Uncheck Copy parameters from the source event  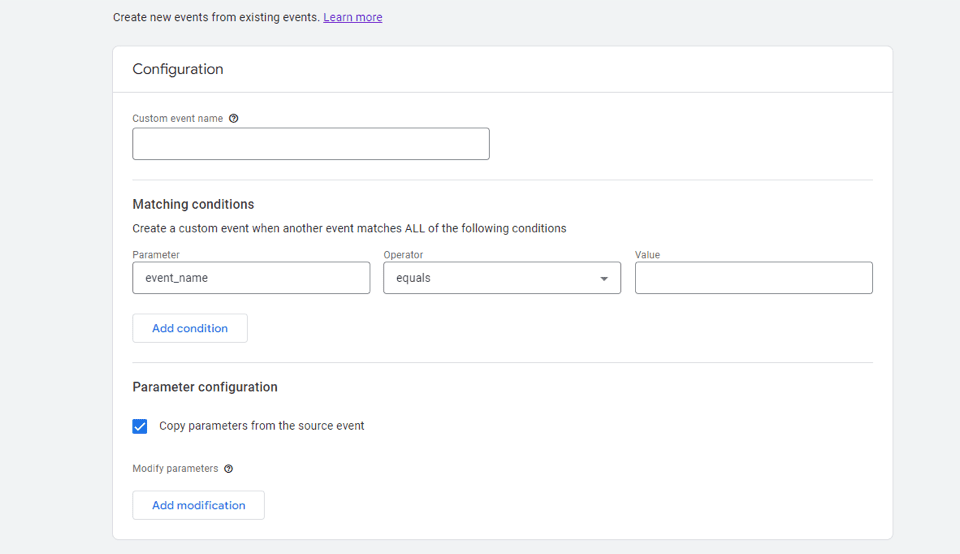point(140,426)
